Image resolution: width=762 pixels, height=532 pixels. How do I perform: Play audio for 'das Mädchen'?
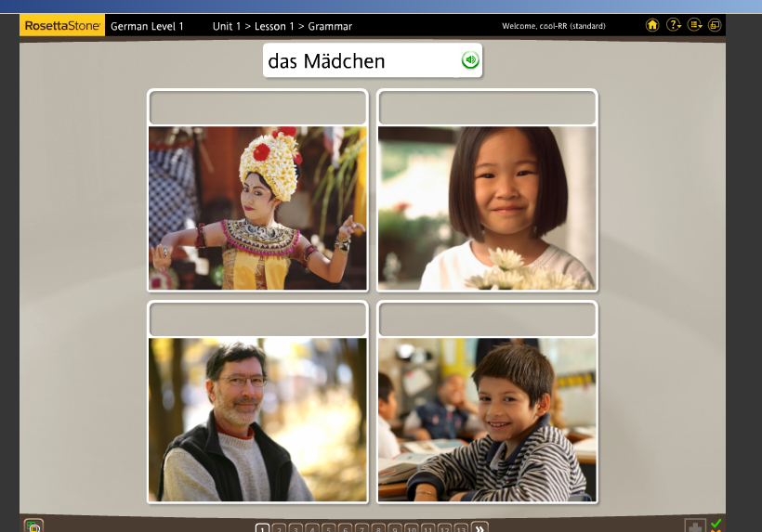(470, 61)
